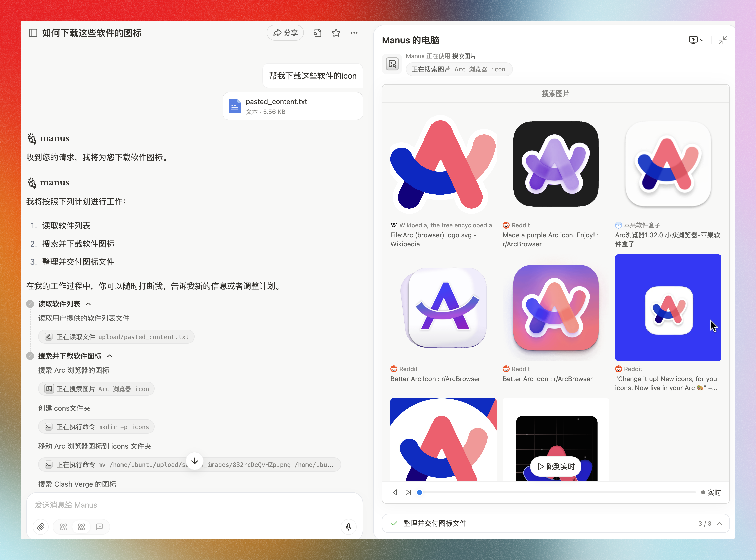Click the Reddit icon above "Change it up!"
The width and height of the screenshot is (756, 560).
618,369
